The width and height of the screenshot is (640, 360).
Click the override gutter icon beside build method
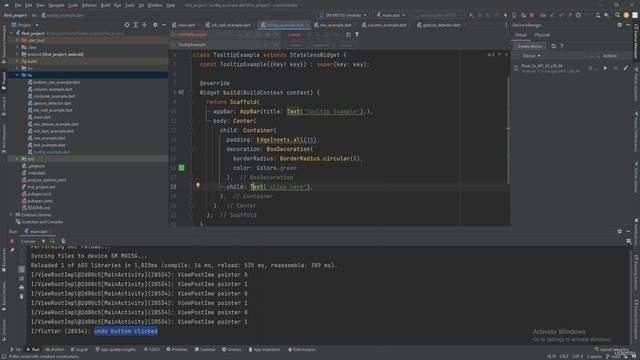(x=181, y=93)
